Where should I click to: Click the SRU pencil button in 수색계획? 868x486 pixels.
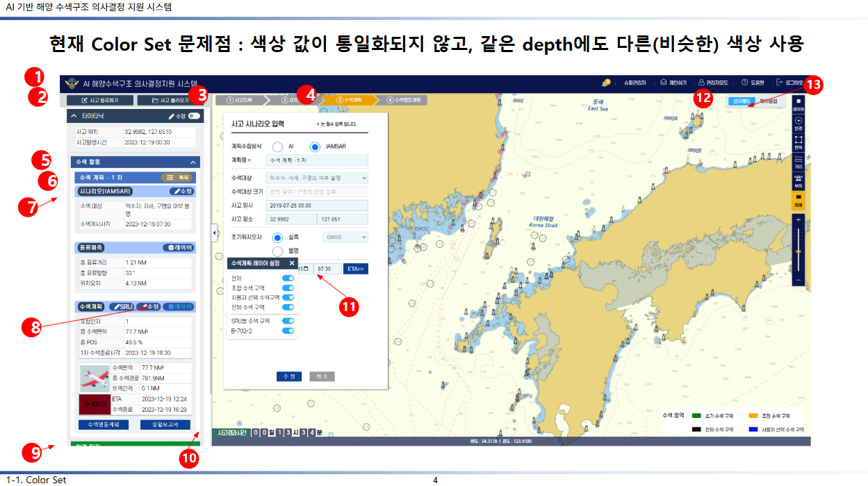pyautogui.click(x=122, y=306)
